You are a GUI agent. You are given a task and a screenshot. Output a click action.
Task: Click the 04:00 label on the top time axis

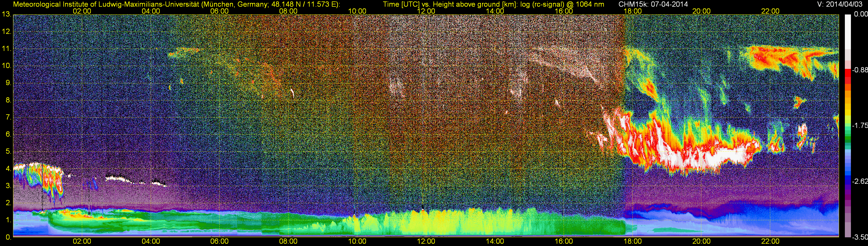tap(151, 11)
